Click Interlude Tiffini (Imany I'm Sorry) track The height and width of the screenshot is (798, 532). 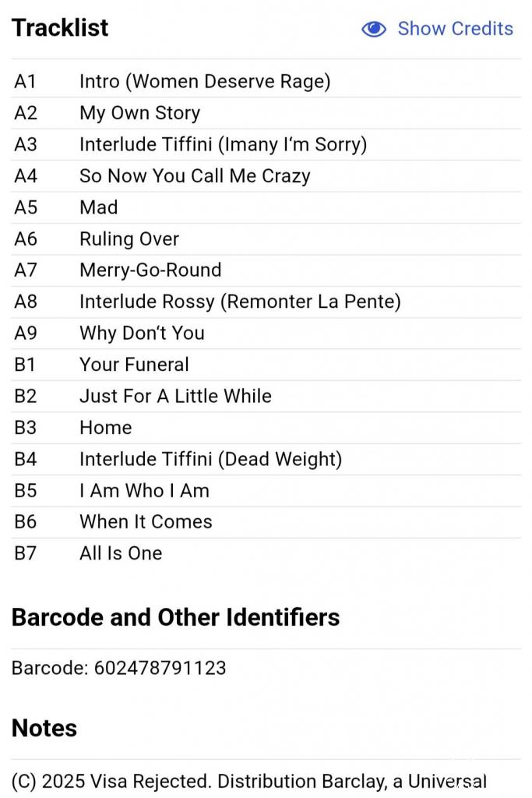click(223, 144)
